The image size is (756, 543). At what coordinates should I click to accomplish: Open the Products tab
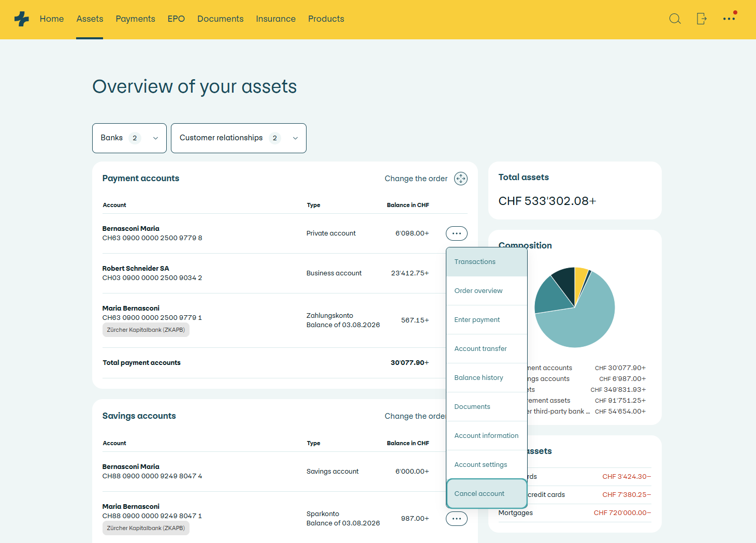pos(326,19)
